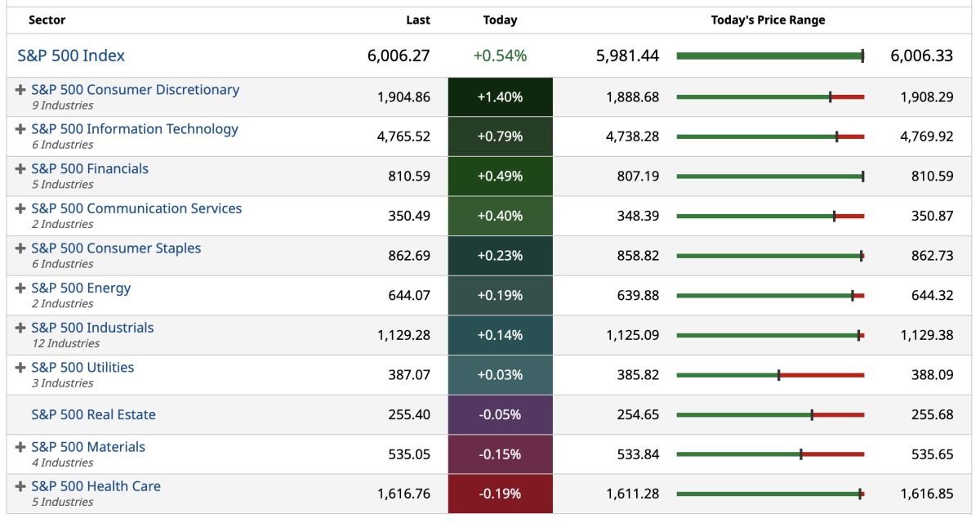Click plus icon next to Consumer Staples
This screenshot has height=532, width=980.
[20, 248]
